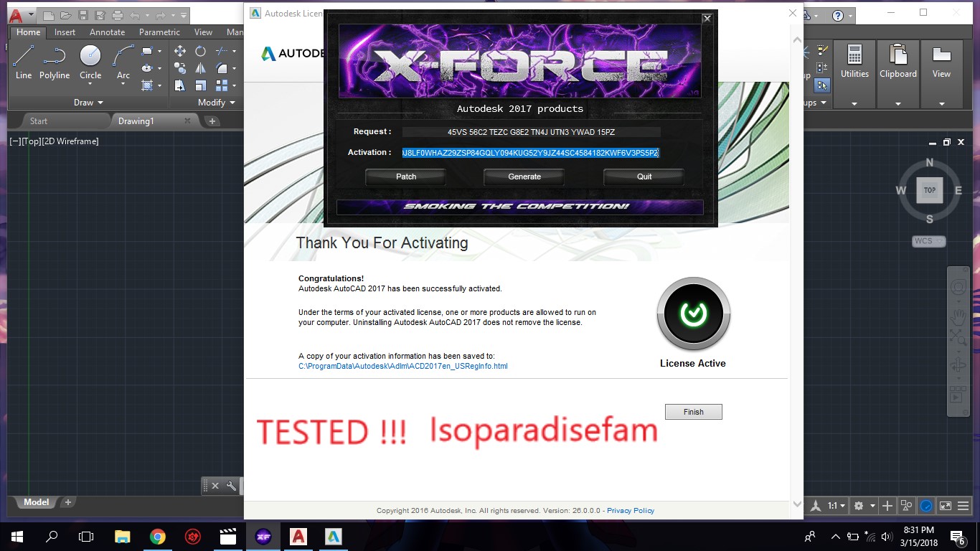Click the Request code field
The image size is (980, 551).
(x=531, y=132)
